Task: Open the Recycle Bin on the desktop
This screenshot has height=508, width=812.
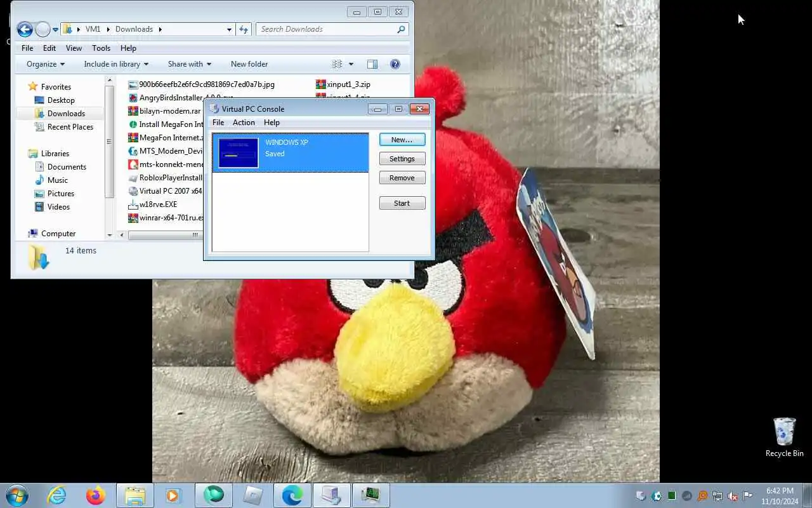Action: (x=784, y=437)
